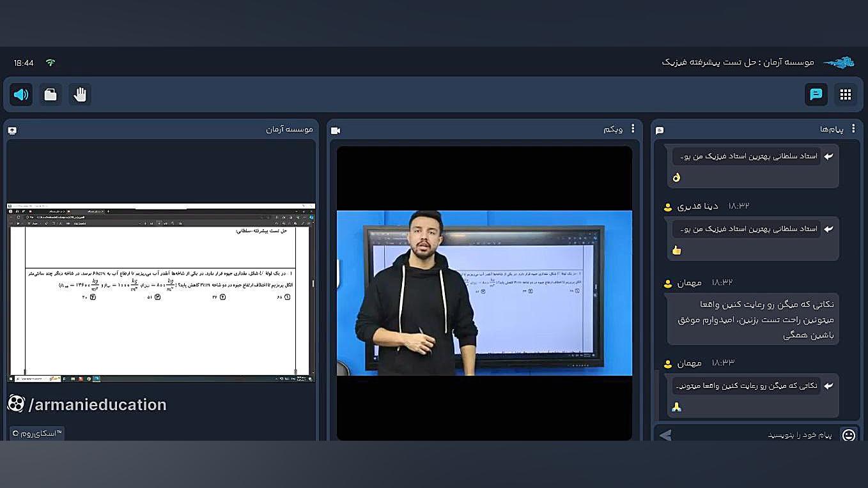Mute the speaker audio icon
This screenshot has height=488, width=868.
tap(21, 95)
